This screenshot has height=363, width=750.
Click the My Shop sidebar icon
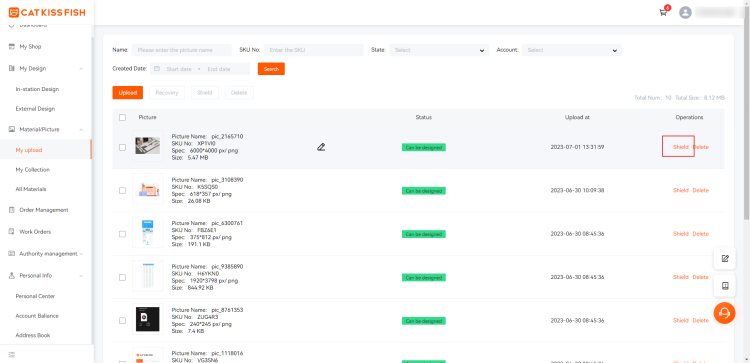point(12,47)
